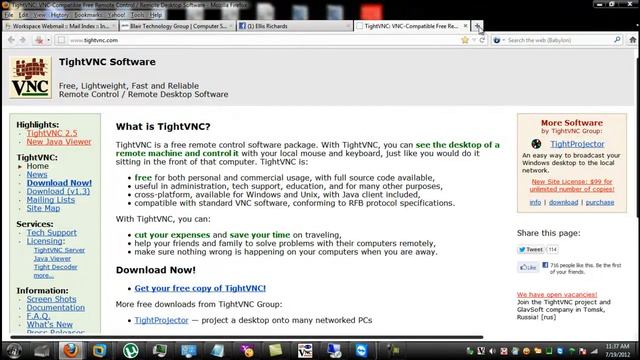Open the Help menu
Viewport: 640px width, 360px height.
click(x=156, y=15)
